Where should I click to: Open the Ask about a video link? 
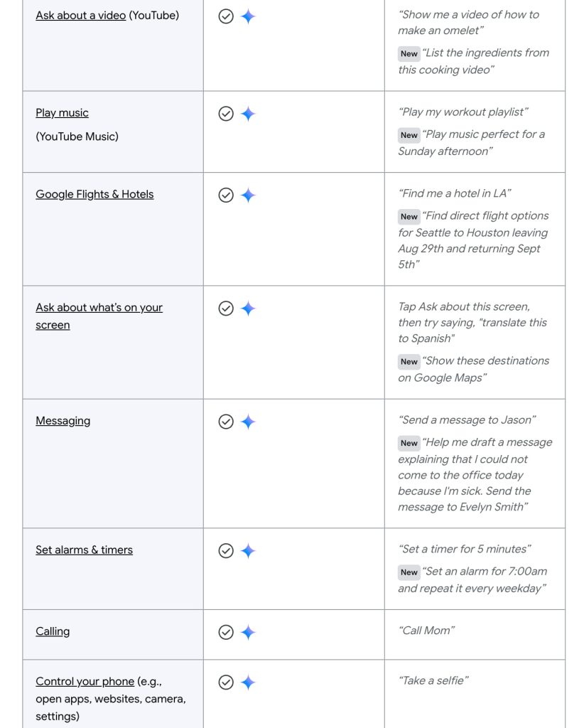80,15
